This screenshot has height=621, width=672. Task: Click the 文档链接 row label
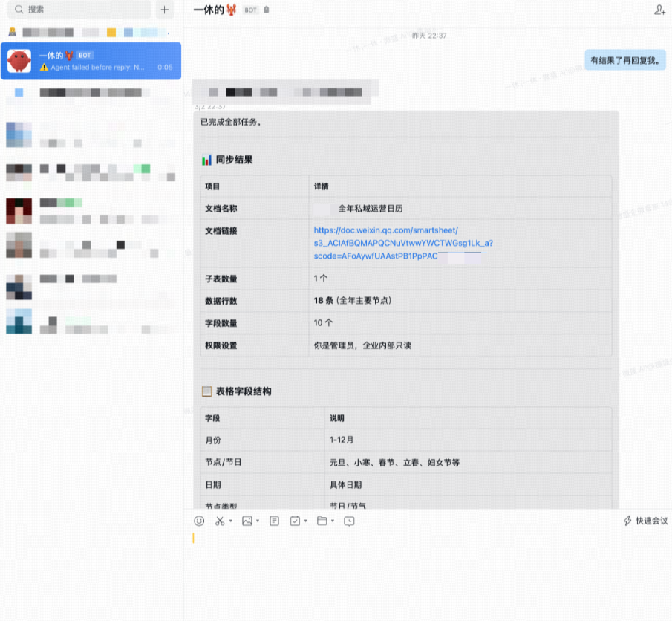pos(221,231)
